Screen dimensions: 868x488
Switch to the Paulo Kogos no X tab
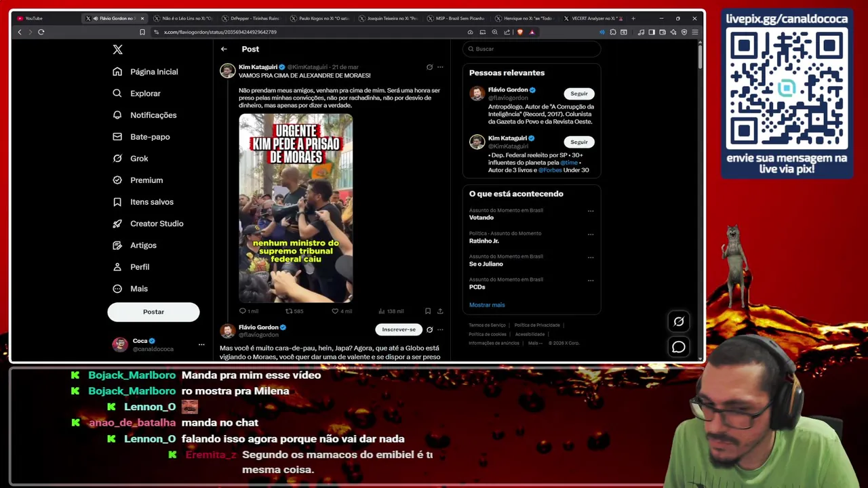[319, 18]
